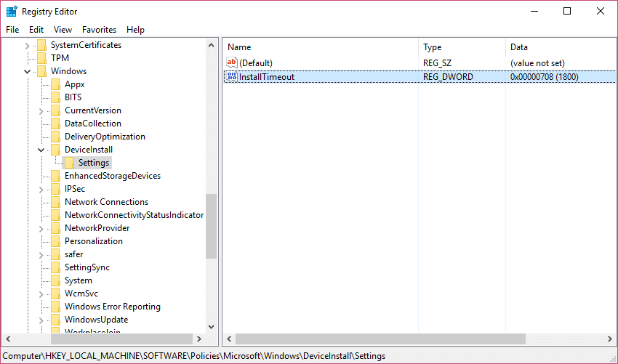The image size is (618, 364).
Task: Click tree pane scroll down arrow
Action: pos(212,326)
